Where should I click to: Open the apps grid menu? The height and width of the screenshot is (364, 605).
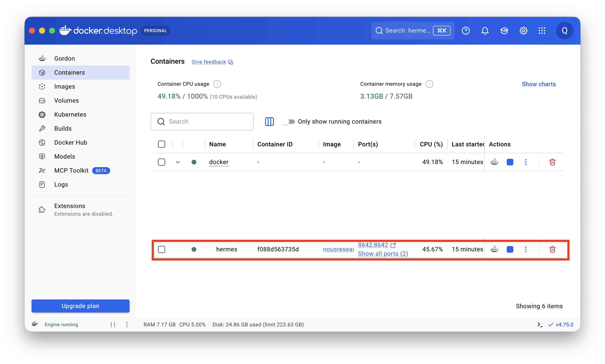coord(542,30)
